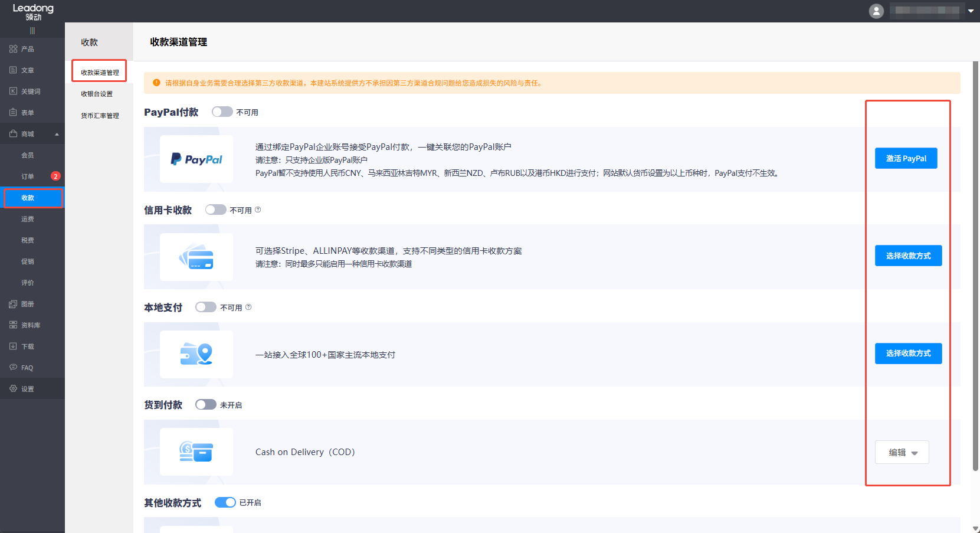The width and height of the screenshot is (980, 533).
Task: Open the 编辑 dropdown for Cash on Delivery
Action: coord(902,453)
